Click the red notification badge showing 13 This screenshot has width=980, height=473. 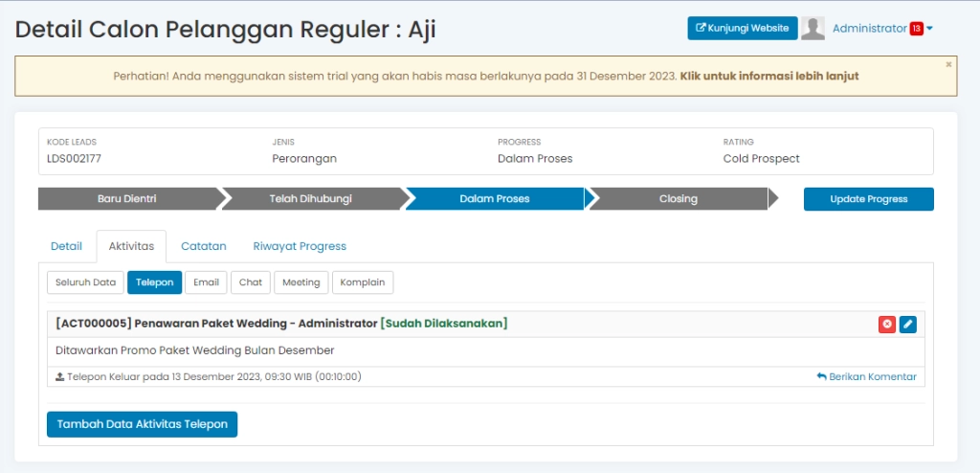pyautogui.click(x=916, y=29)
